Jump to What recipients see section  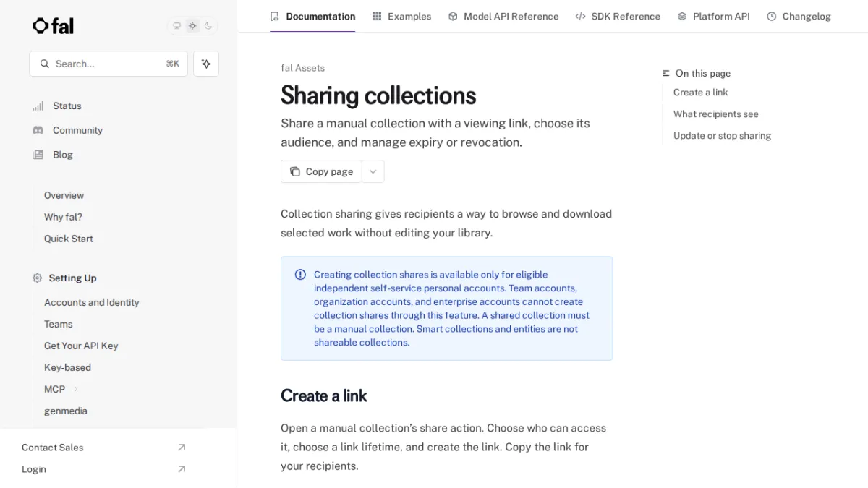716,114
